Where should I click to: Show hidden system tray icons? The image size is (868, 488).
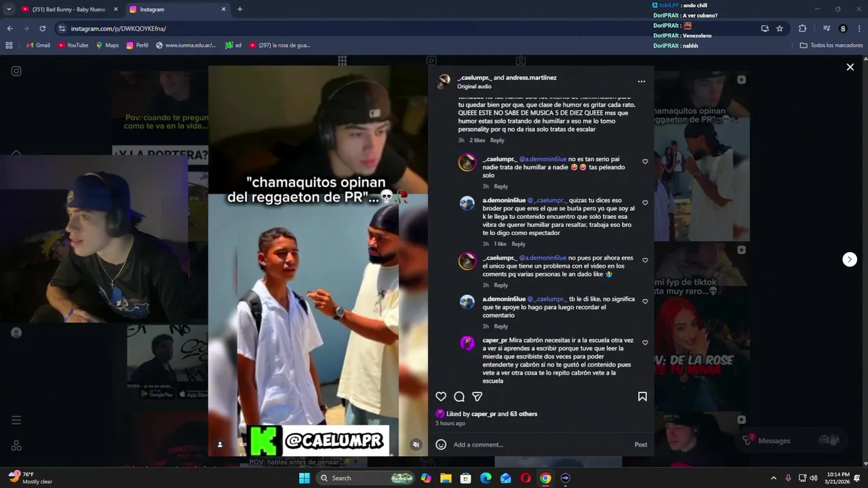(774, 478)
